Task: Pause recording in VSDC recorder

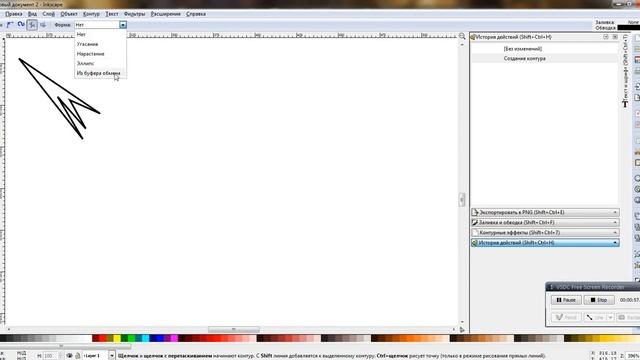Action: [x=566, y=300]
